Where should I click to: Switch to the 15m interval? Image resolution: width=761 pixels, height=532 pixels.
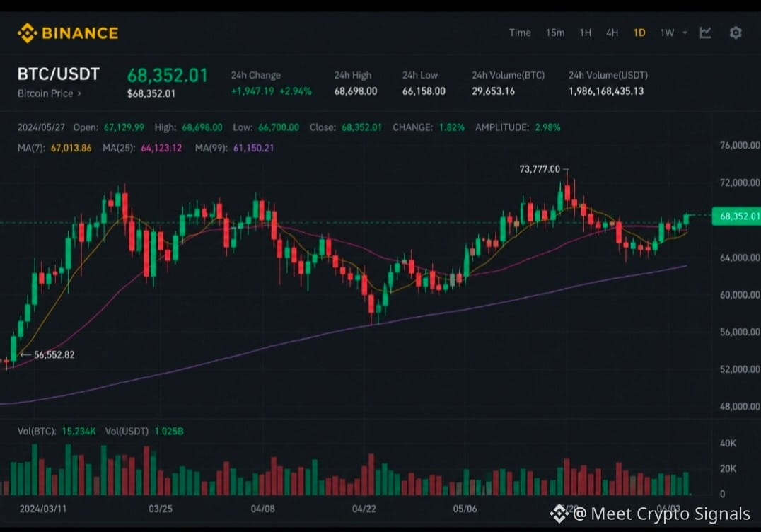click(x=555, y=33)
